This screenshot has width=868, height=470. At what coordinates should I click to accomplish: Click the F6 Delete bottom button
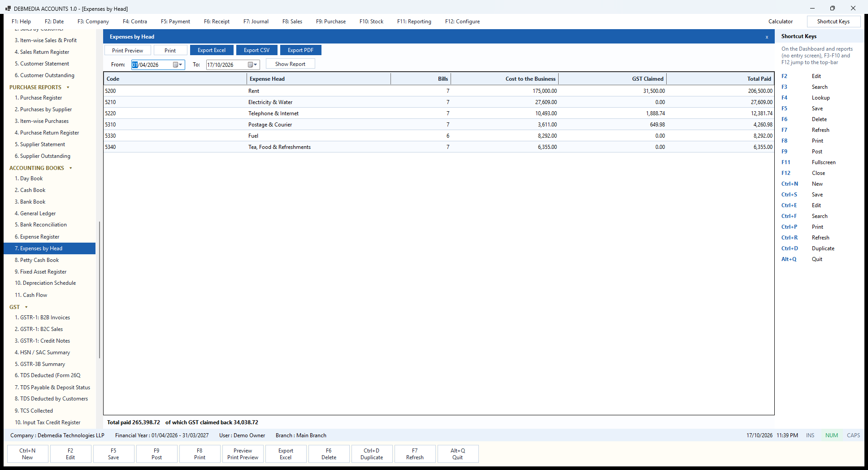tap(329, 454)
